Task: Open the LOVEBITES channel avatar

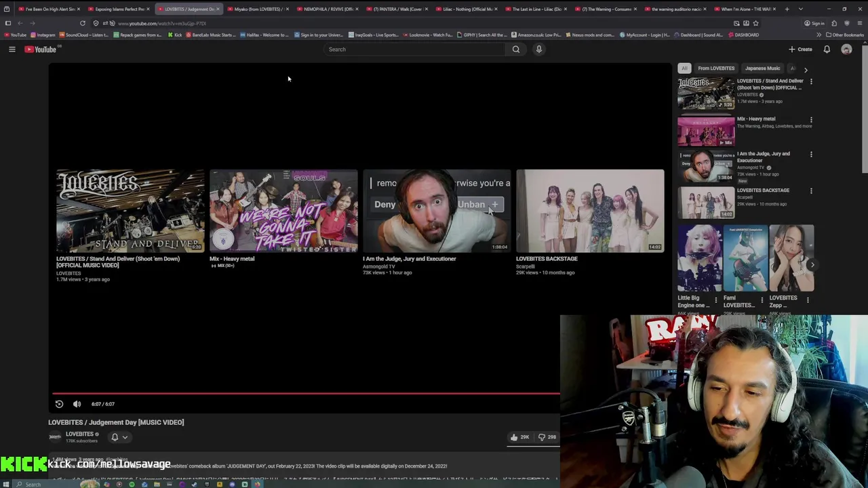Action: click(x=55, y=437)
